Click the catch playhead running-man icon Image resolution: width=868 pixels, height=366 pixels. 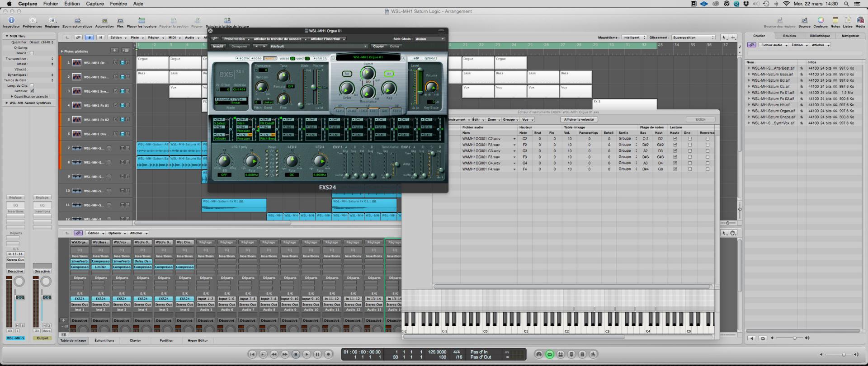point(90,38)
